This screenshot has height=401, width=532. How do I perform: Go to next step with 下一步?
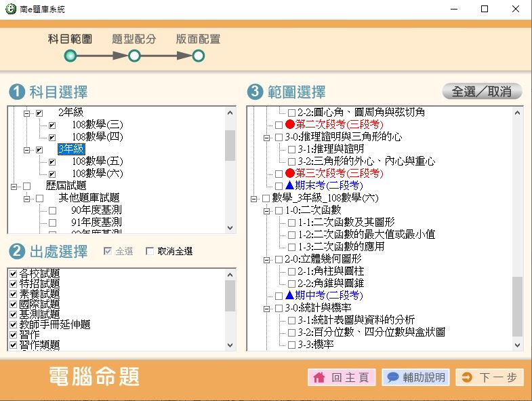tap(489, 378)
